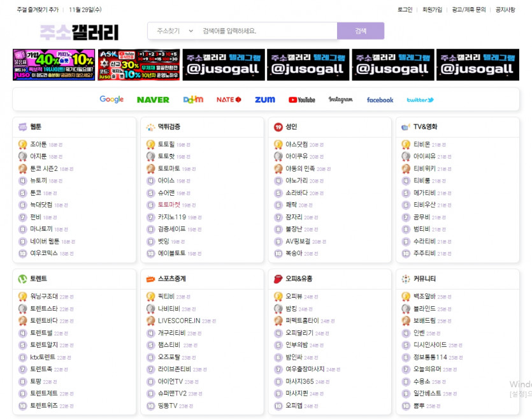Click the ZUM logo shortcut
This screenshot has height=419, width=532.
[x=264, y=99]
